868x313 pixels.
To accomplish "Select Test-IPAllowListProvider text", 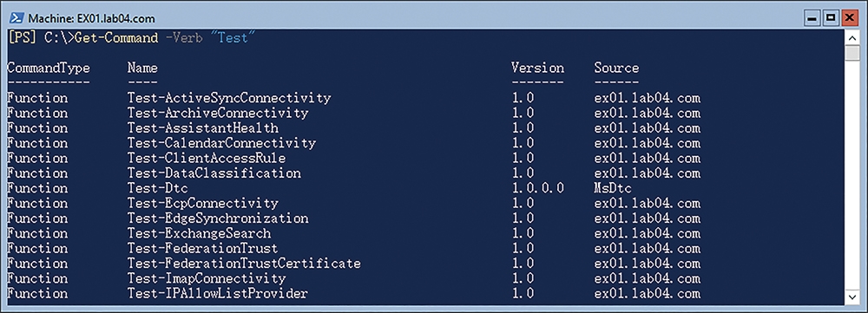I will coord(218,293).
